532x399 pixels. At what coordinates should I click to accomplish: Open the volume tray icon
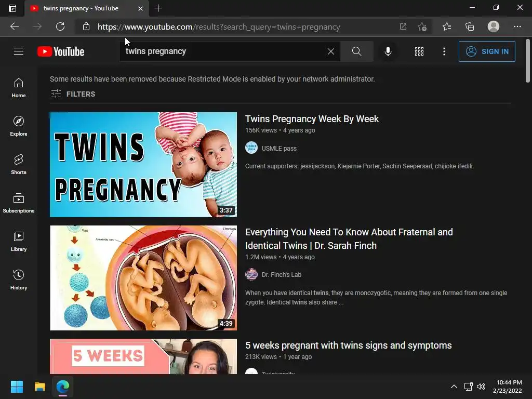481,387
